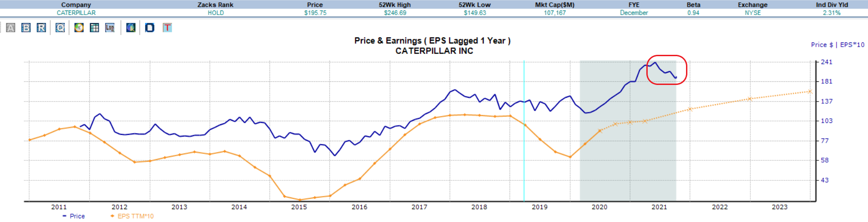Click the Zacks Rank column header

(x=215, y=5)
